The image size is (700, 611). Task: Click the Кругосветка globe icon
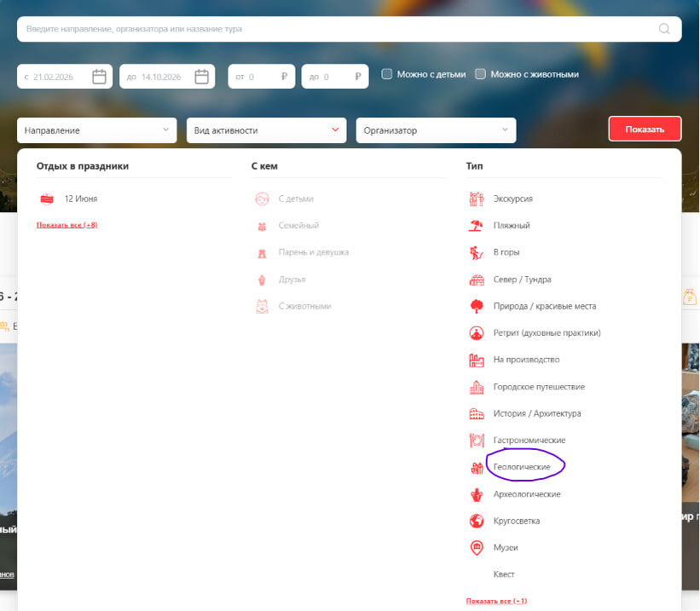(x=477, y=521)
